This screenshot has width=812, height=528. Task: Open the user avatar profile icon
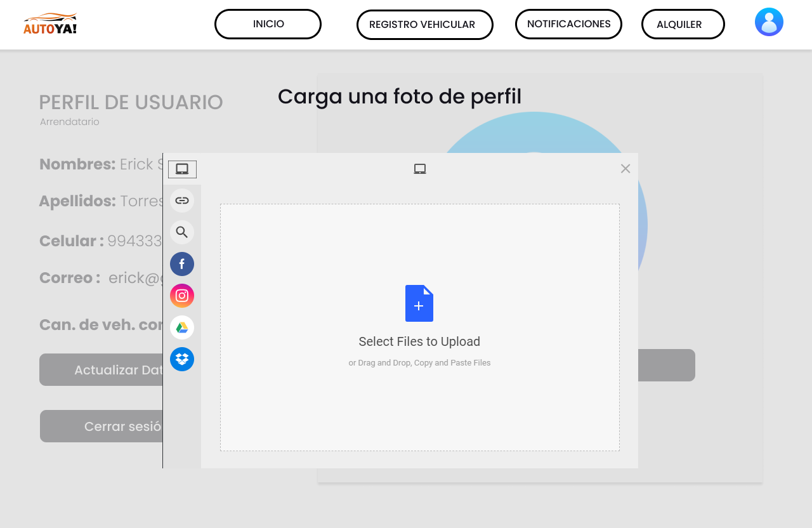pyautogui.click(x=769, y=22)
